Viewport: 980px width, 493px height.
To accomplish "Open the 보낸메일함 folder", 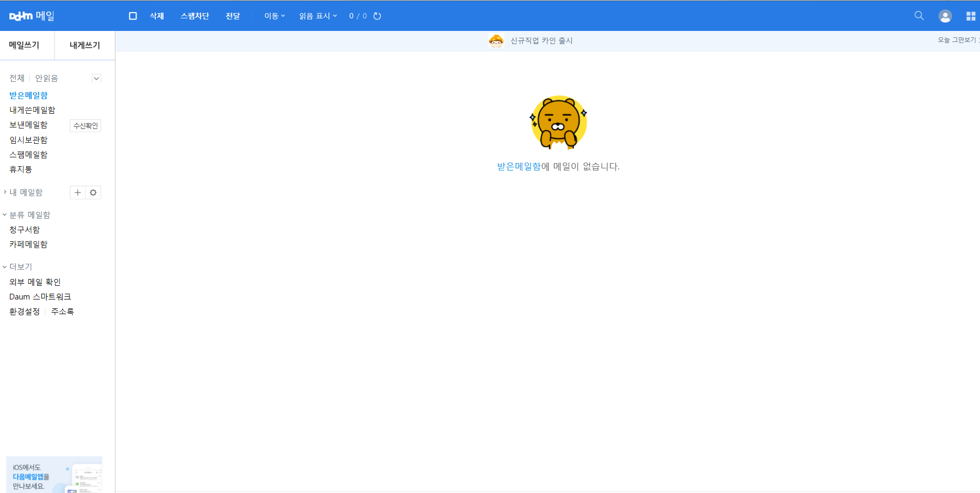I will click(28, 125).
